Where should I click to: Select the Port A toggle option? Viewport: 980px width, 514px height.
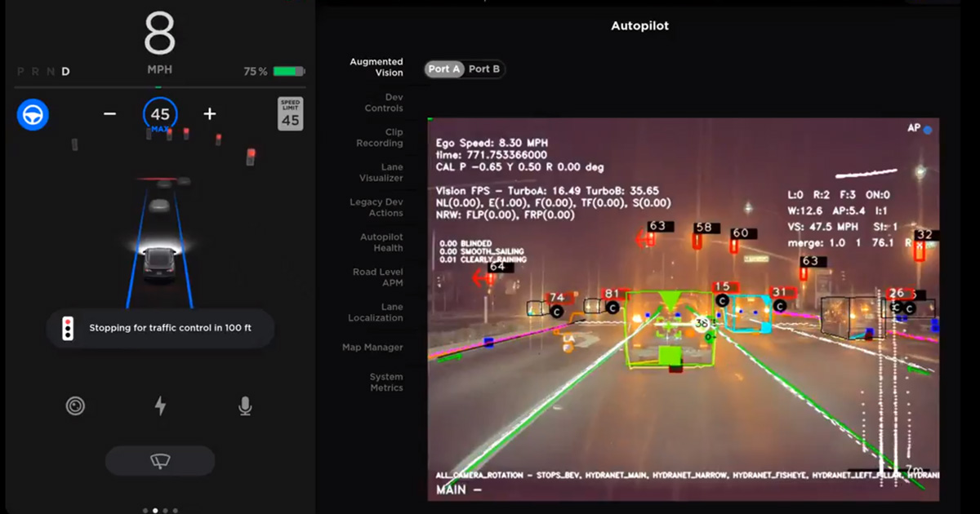(444, 69)
